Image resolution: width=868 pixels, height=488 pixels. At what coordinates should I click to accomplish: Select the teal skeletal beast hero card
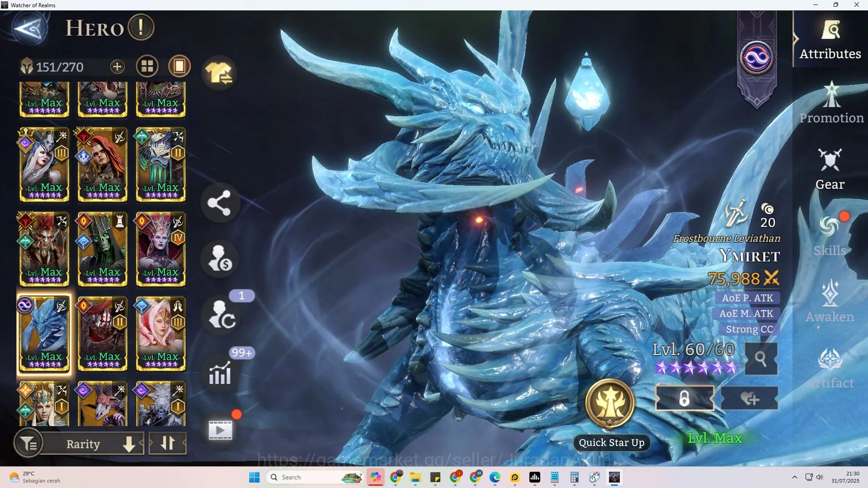(161, 165)
